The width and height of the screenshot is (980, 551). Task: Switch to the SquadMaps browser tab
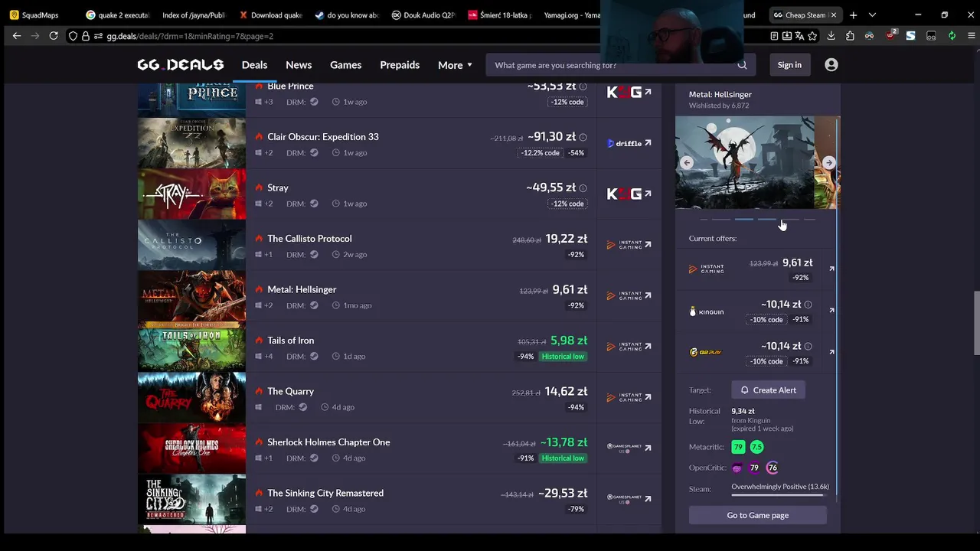[38, 15]
